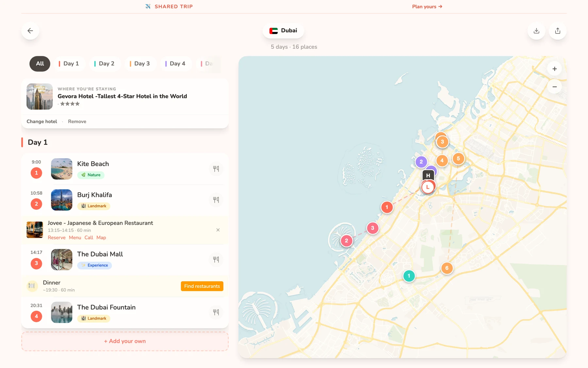Viewport: 588px width, 368px height.
Task: Click the airplane Shared Trip logo
Action: [x=169, y=7]
